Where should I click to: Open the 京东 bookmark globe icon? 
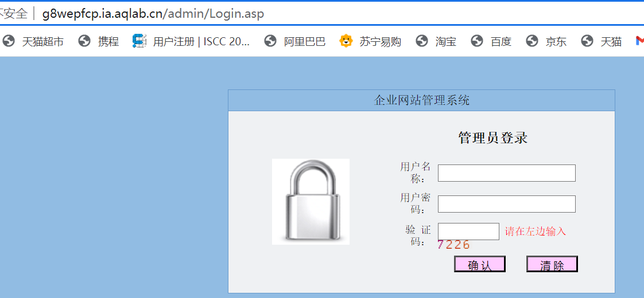tap(532, 41)
